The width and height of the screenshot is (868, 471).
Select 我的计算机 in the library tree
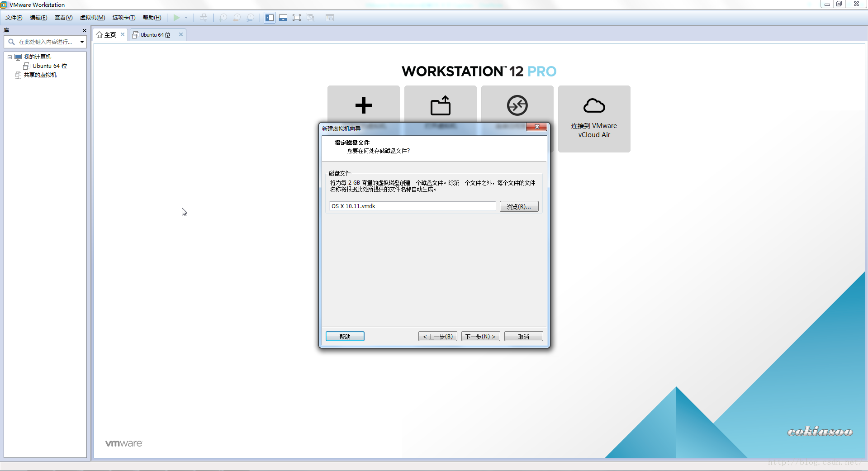pos(38,57)
